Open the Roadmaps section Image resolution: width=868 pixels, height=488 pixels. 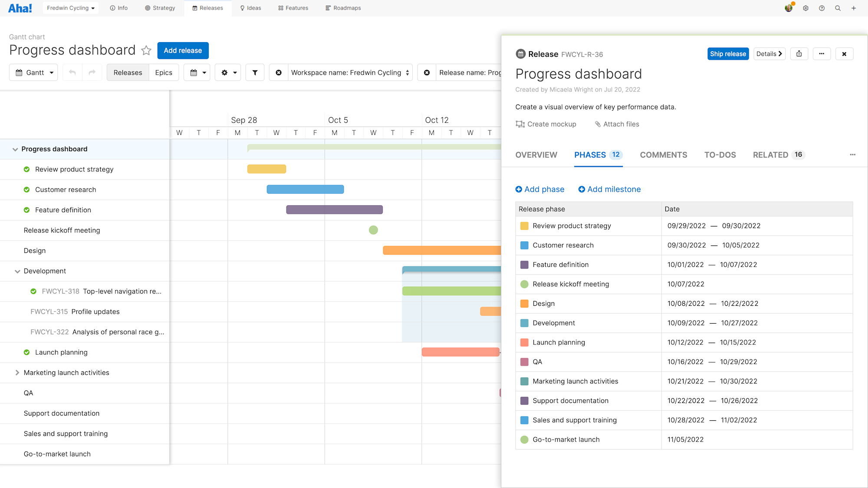coord(343,8)
